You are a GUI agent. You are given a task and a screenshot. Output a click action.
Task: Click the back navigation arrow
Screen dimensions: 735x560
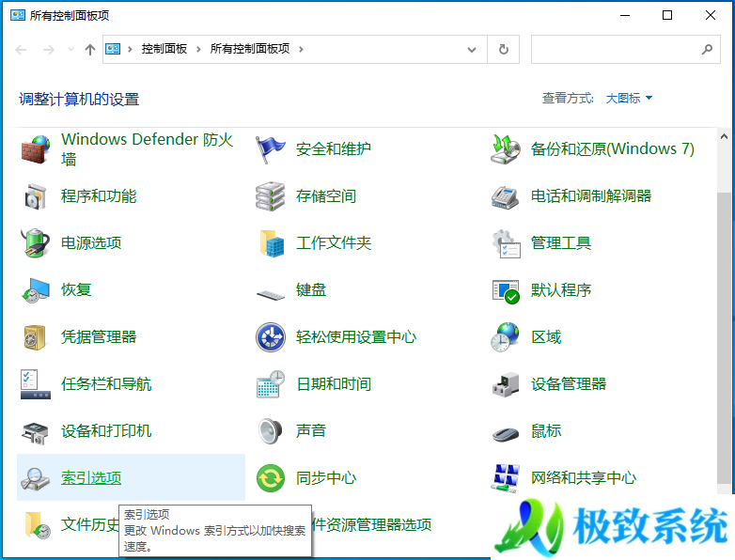click(21, 49)
